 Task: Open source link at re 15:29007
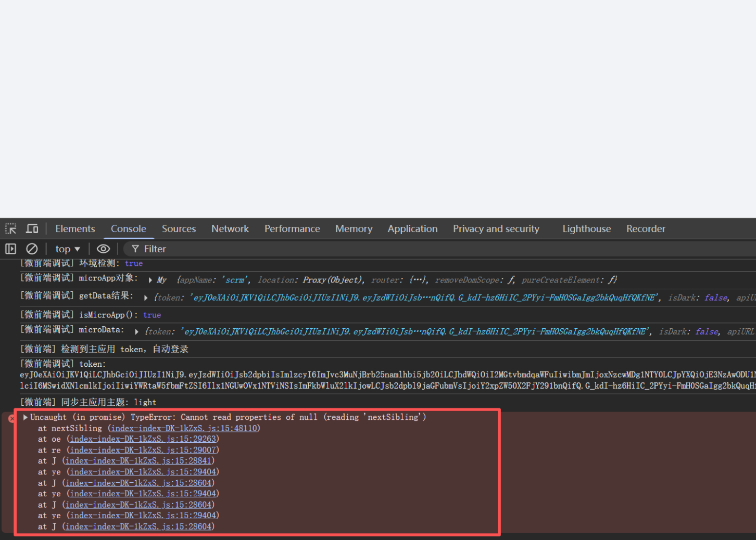click(x=143, y=451)
